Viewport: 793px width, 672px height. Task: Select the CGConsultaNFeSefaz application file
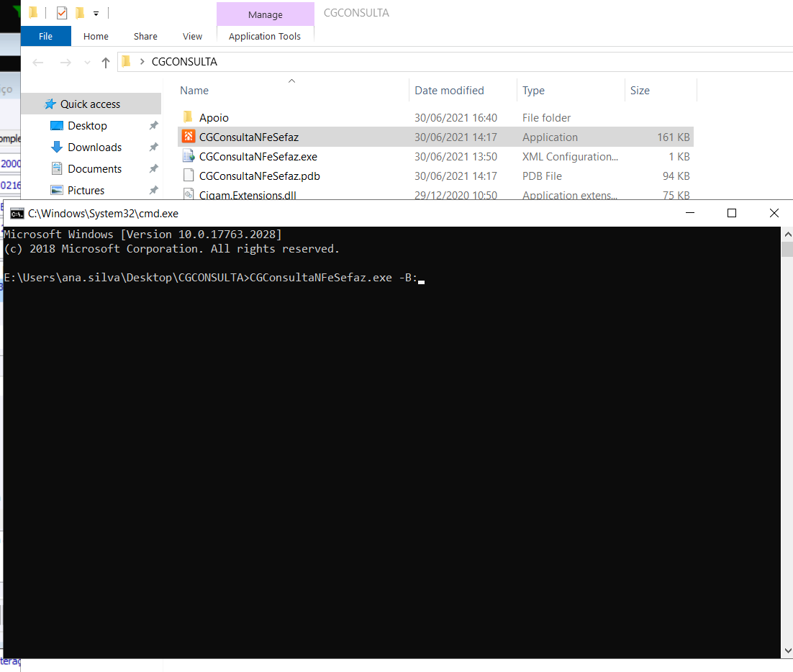435,137
